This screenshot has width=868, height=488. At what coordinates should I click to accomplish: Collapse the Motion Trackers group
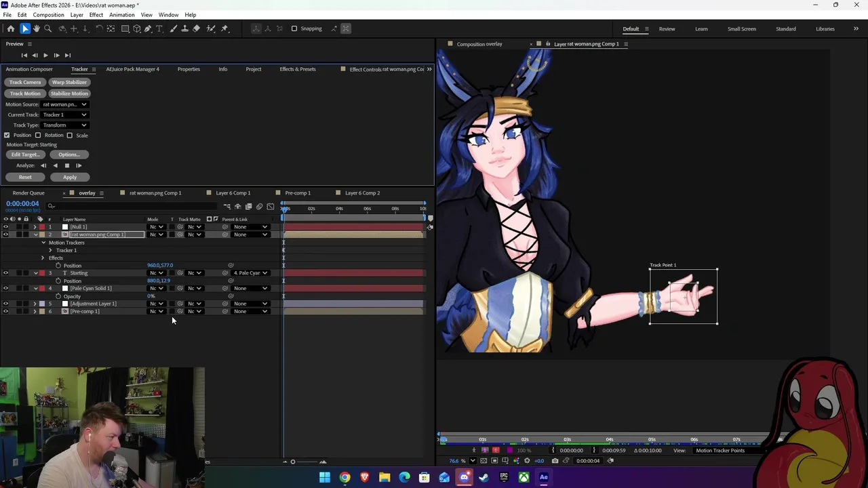click(43, 242)
